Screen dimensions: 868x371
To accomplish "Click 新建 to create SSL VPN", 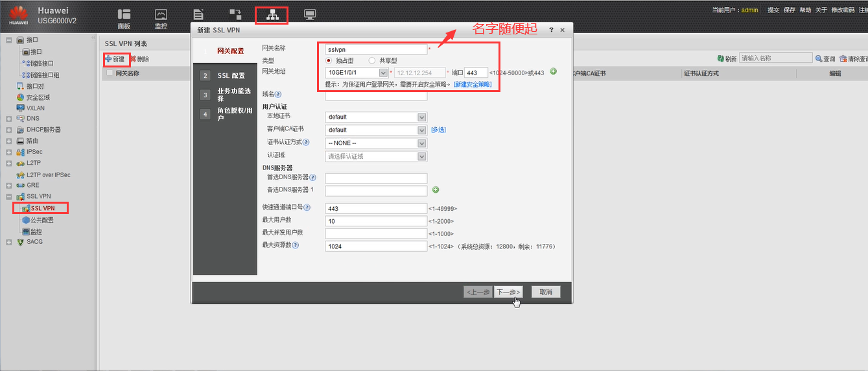I will coord(114,59).
